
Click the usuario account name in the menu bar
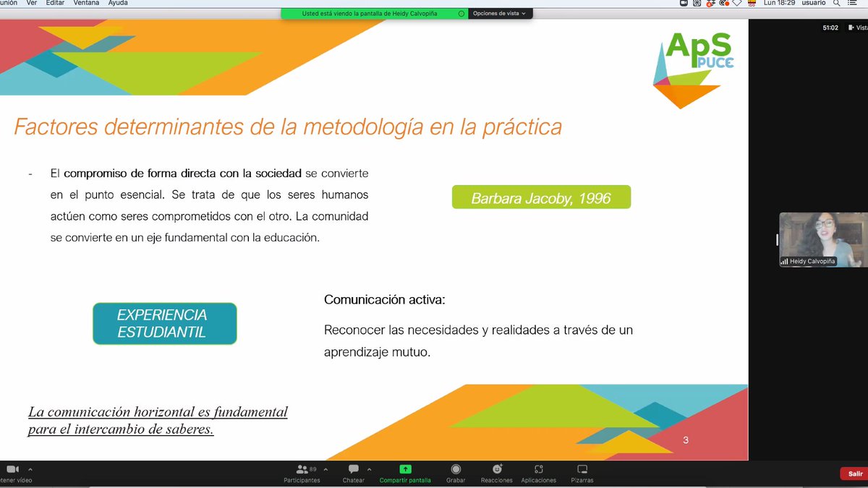(x=814, y=3)
